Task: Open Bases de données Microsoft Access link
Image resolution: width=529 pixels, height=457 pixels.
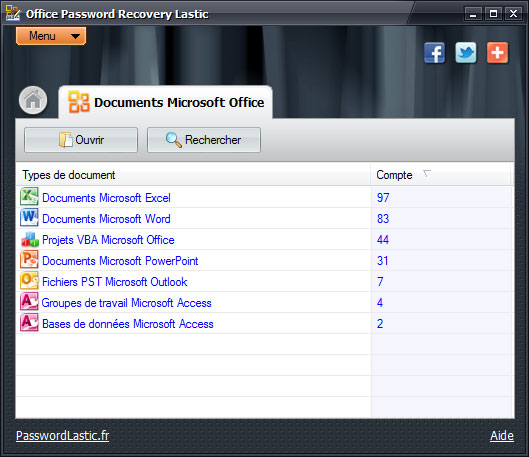Action: coord(128,324)
